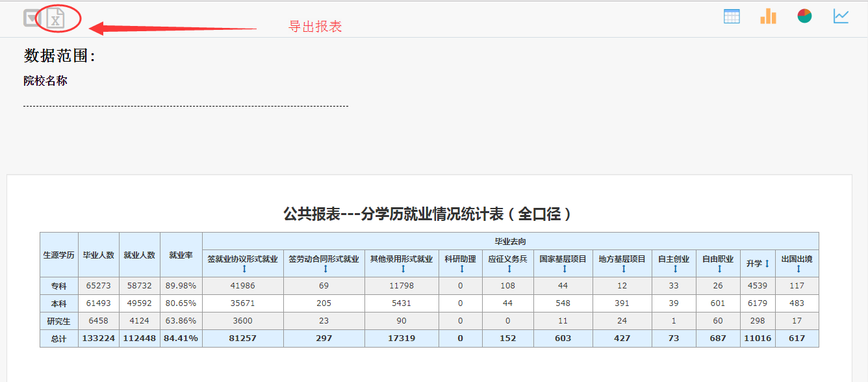Sort by 签就业协议形式就业 column arrow
868x382 pixels.
tap(243, 268)
